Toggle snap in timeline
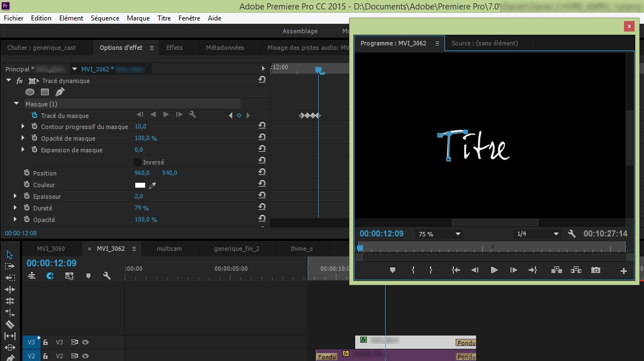The width and height of the screenshot is (644, 361). (x=50, y=276)
